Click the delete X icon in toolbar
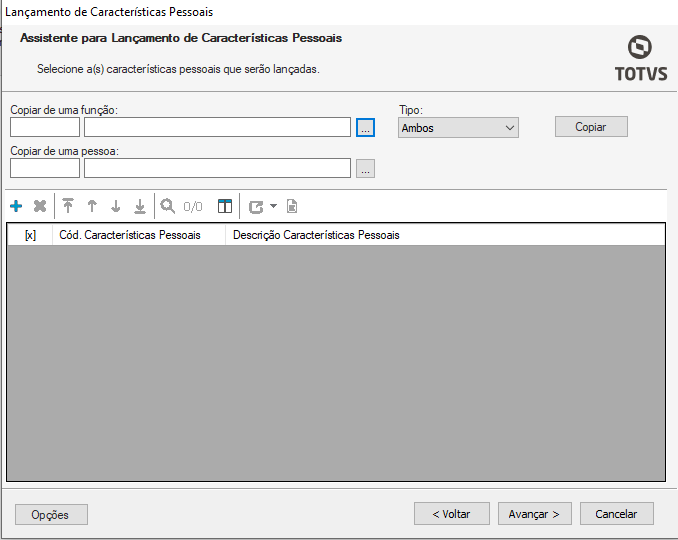678x540 pixels. pyautogui.click(x=40, y=206)
